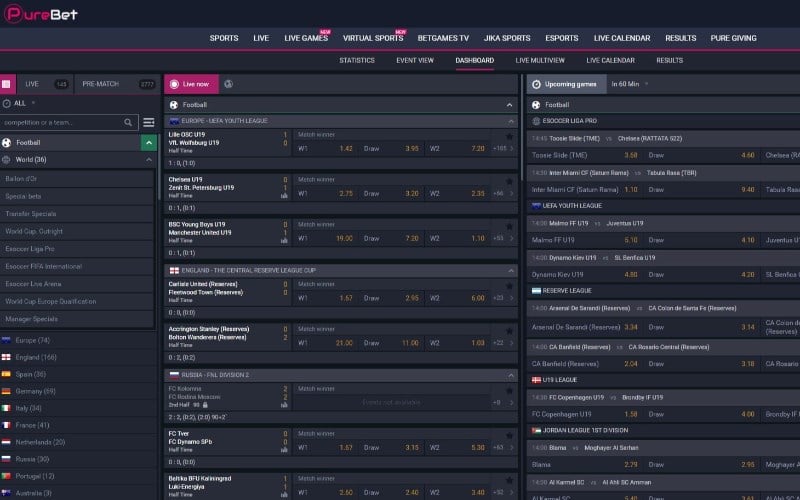
Task: Open the list view menu icon beside search
Action: coord(148,122)
